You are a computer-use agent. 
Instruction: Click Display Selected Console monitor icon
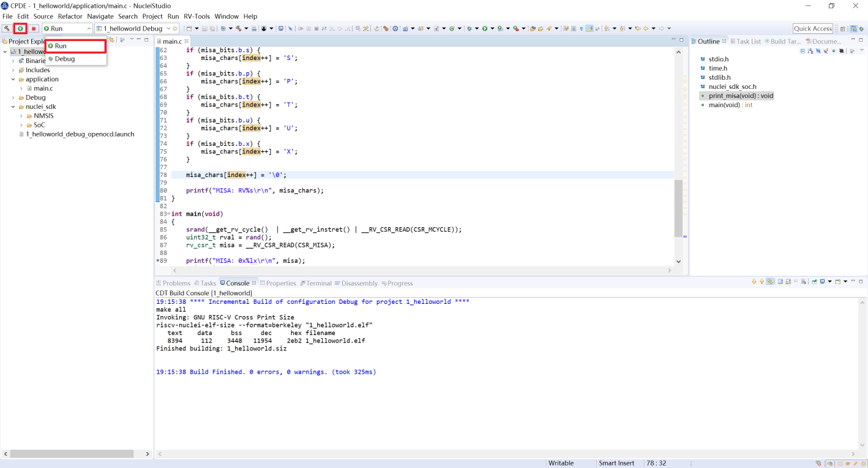tap(822, 282)
